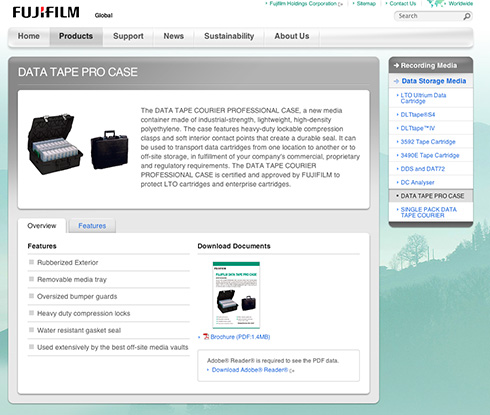Click the brochure thumbnail image
The height and width of the screenshot is (415, 490).
(236, 295)
